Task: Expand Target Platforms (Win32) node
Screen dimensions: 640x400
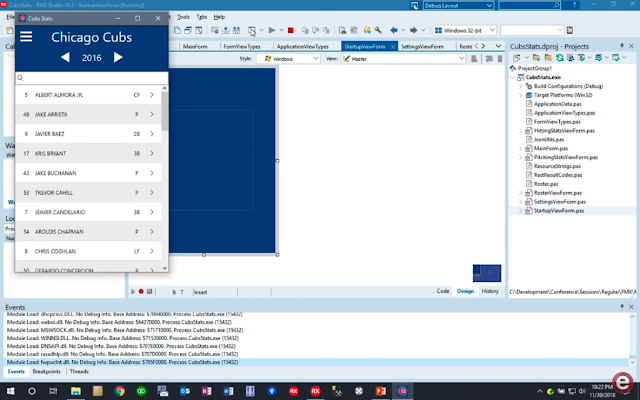Action: tap(520, 95)
